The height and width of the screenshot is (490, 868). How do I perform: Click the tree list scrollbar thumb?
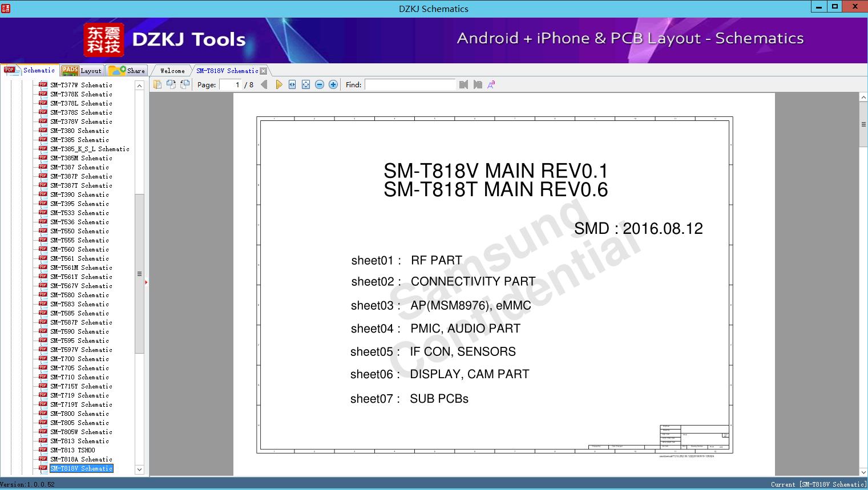139,273
